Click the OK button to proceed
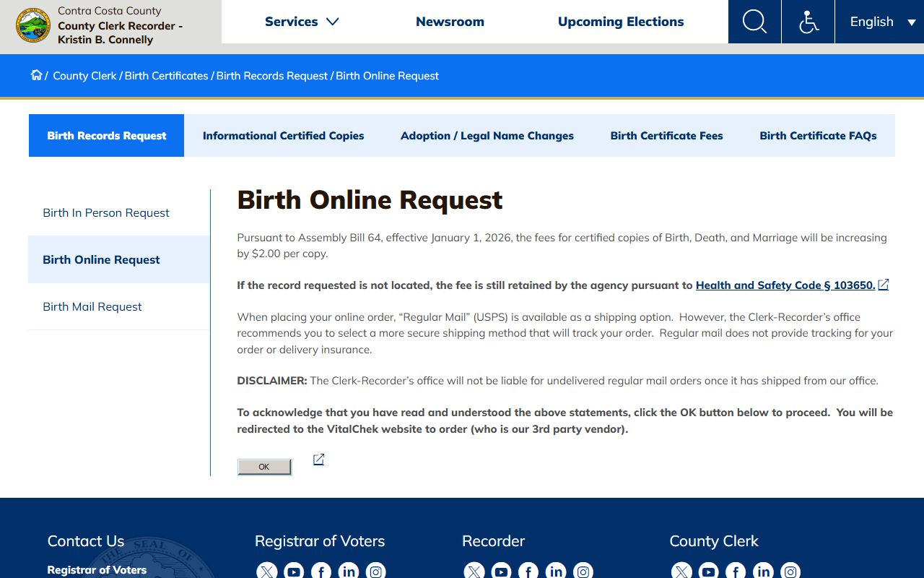 tap(264, 467)
